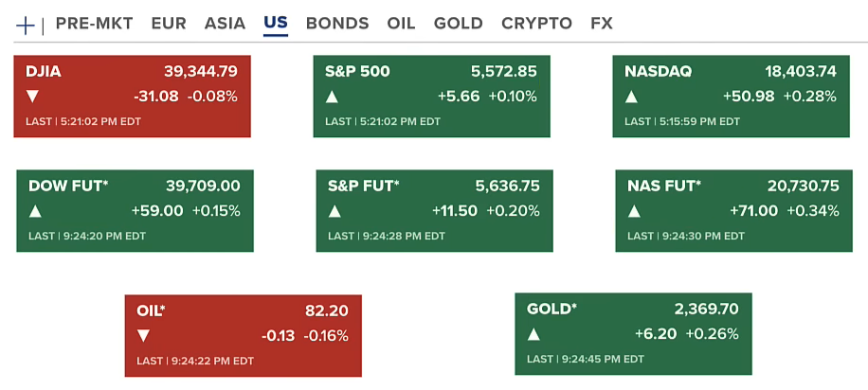Click the DJIA down arrow icon
Screen dimensions: 868x390
tap(33, 96)
